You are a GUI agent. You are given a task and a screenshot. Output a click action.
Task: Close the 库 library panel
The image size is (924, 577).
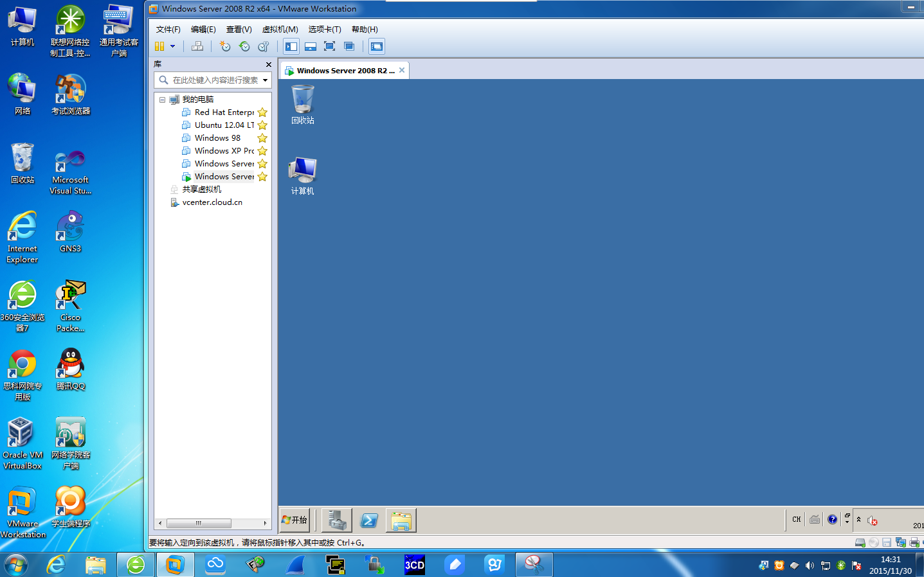268,64
